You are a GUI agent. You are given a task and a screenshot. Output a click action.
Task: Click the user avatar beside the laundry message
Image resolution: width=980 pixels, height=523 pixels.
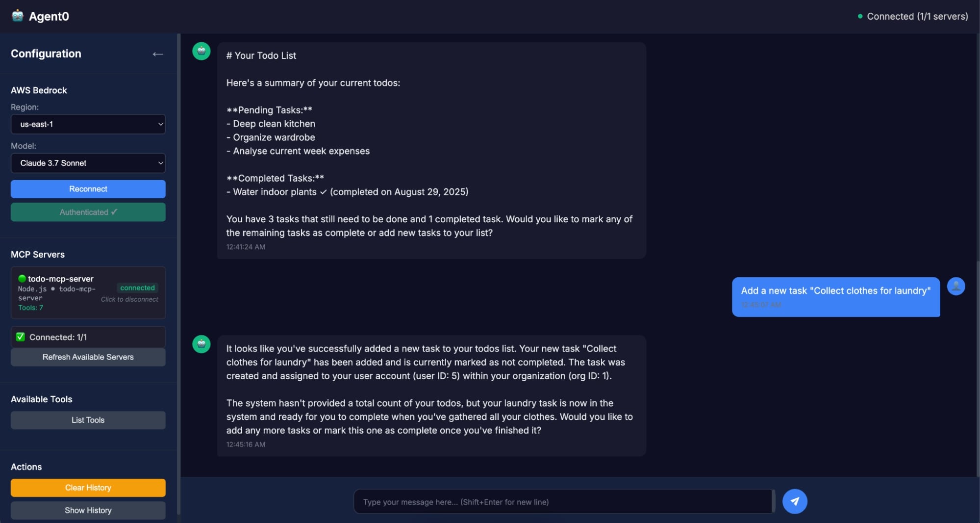tap(955, 286)
